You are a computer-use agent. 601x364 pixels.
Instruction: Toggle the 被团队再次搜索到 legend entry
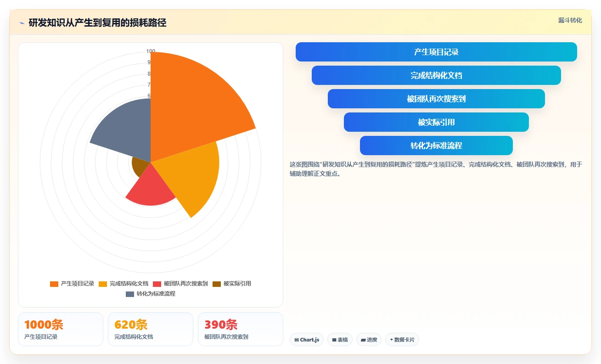180,284
